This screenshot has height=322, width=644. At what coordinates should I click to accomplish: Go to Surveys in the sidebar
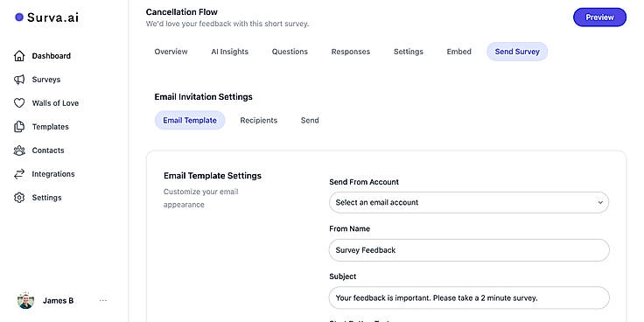coord(46,80)
